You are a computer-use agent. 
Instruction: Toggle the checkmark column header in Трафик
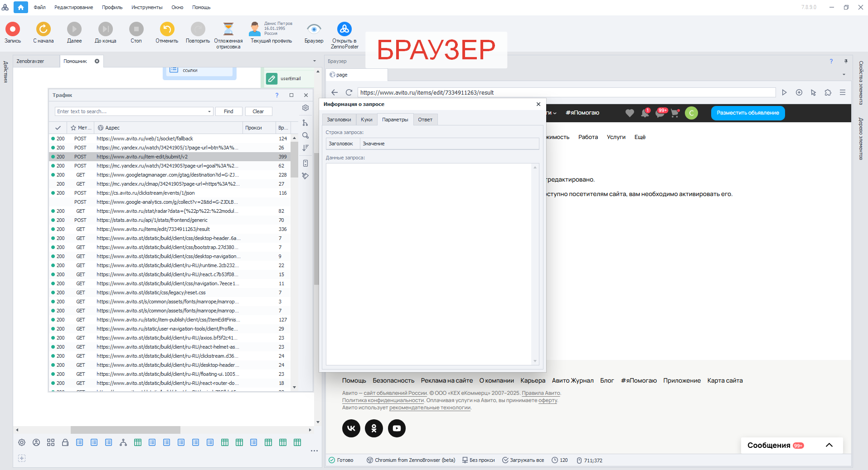[58, 128]
